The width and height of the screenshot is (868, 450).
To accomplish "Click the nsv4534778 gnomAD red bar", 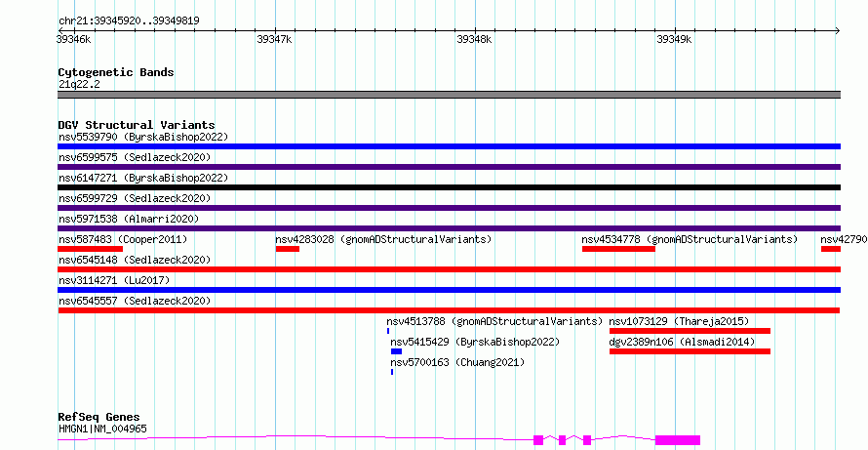I will coord(618,249).
